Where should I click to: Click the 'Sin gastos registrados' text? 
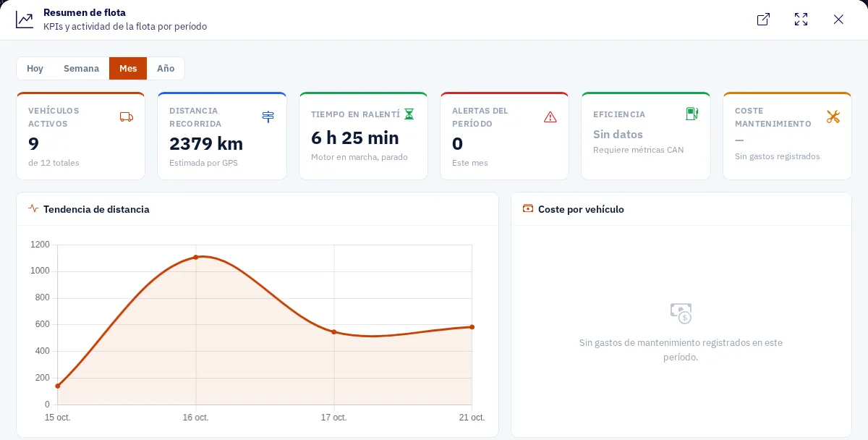click(778, 156)
